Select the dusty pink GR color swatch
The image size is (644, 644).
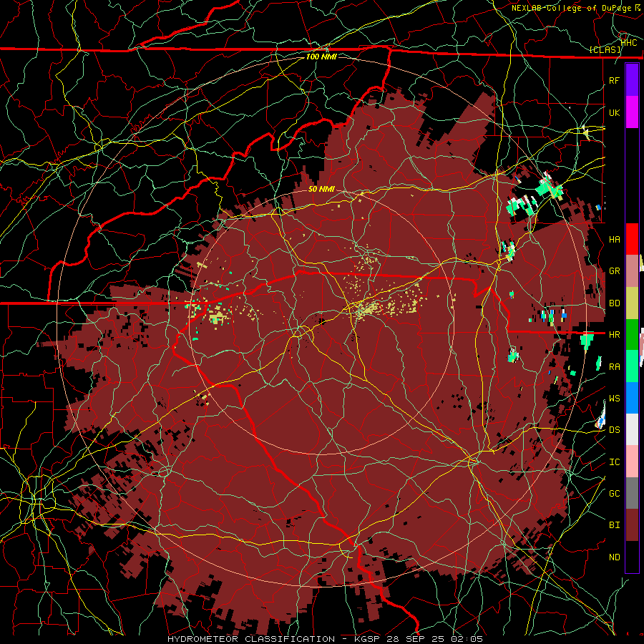click(x=632, y=271)
